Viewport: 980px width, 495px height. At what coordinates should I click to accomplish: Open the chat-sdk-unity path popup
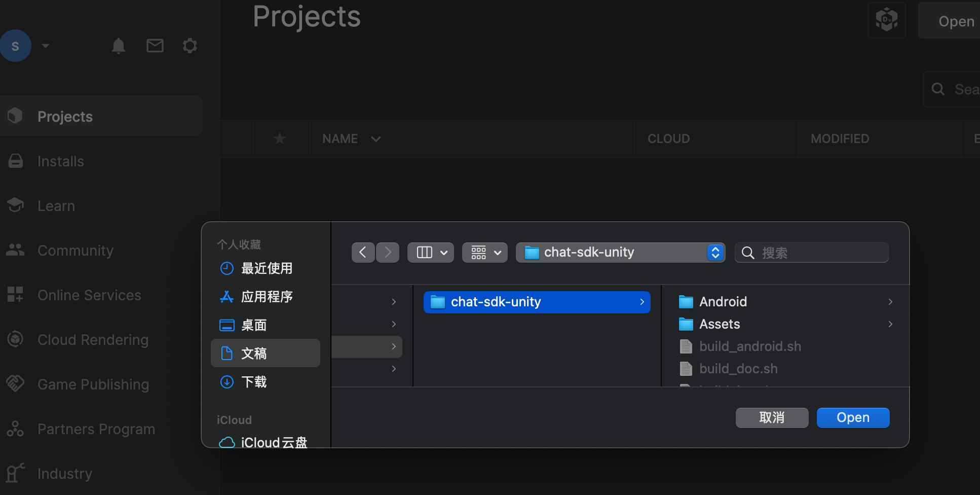pyautogui.click(x=620, y=253)
